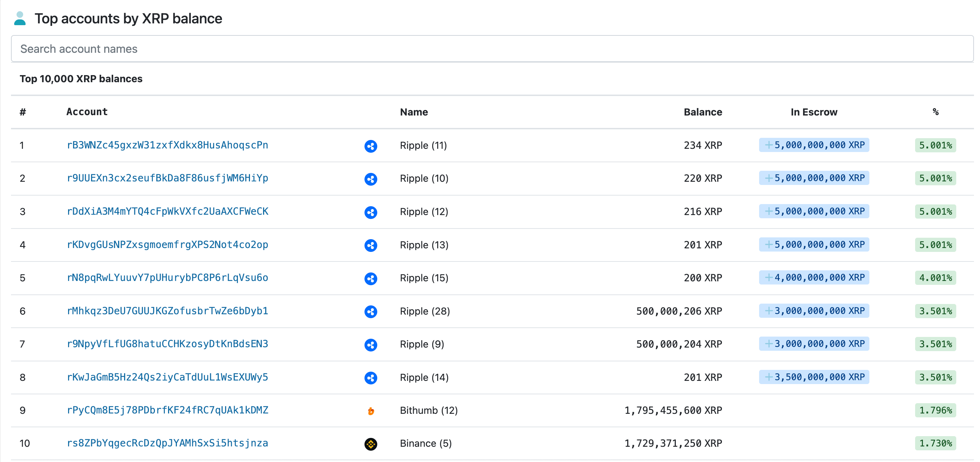This screenshot has height=462, width=980.
Task: Click the 4,000,000,000 XRP escrow badge for Ripple (15)
Action: pos(814,278)
